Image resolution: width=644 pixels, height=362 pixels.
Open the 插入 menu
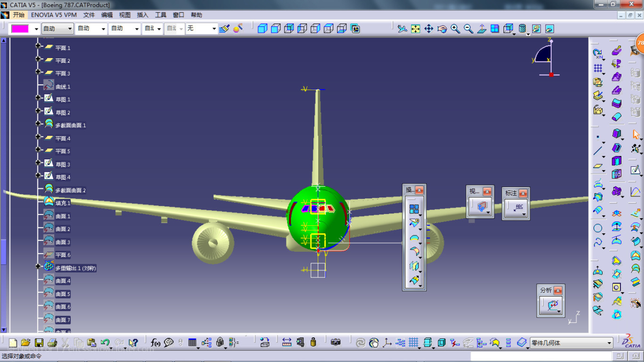(x=143, y=14)
